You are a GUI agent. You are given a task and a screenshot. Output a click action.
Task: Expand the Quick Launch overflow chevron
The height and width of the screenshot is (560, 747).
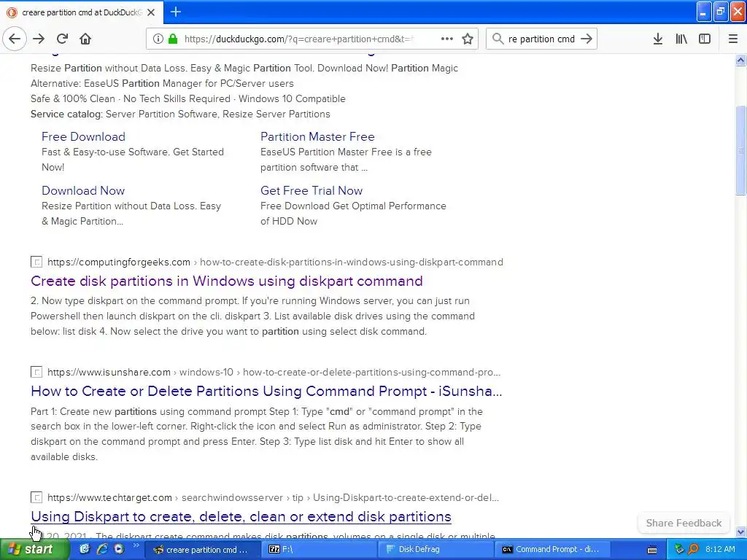[x=135, y=545]
